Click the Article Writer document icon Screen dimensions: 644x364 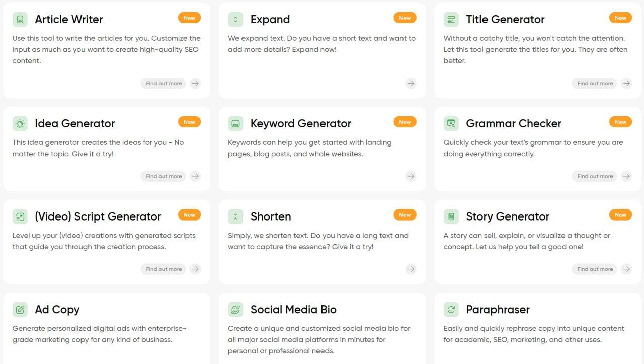pyautogui.click(x=20, y=20)
